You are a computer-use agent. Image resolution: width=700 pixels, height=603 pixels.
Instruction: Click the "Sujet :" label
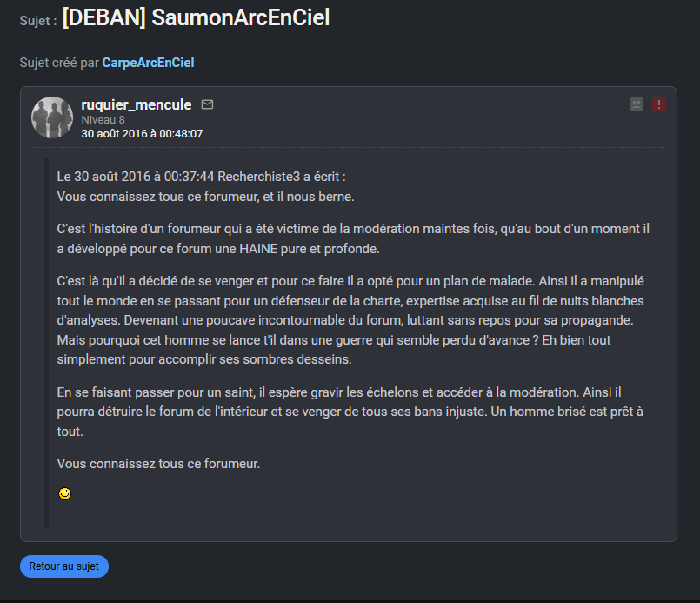tap(38, 21)
